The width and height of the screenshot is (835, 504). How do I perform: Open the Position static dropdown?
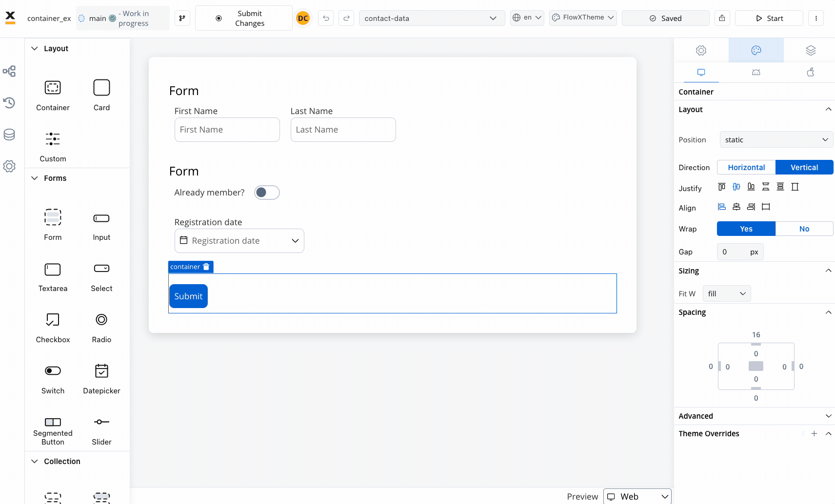[x=776, y=139]
